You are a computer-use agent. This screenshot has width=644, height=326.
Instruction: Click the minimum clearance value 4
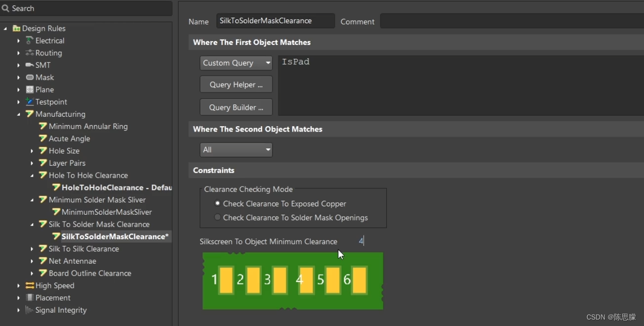click(361, 241)
